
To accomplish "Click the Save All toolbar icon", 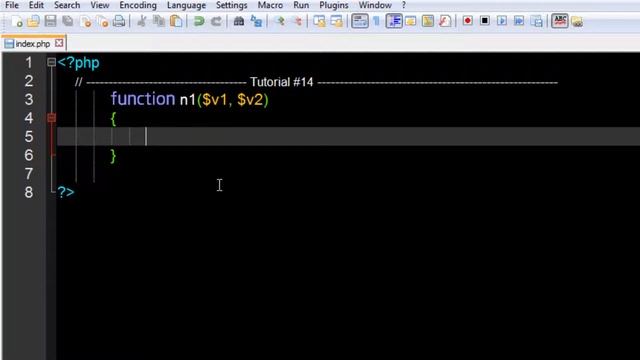I will (68, 21).
